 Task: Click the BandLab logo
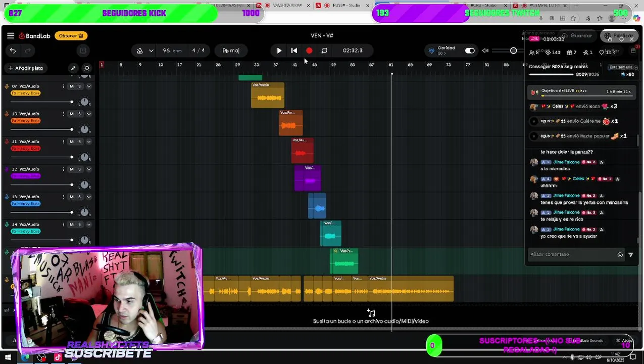35,36
